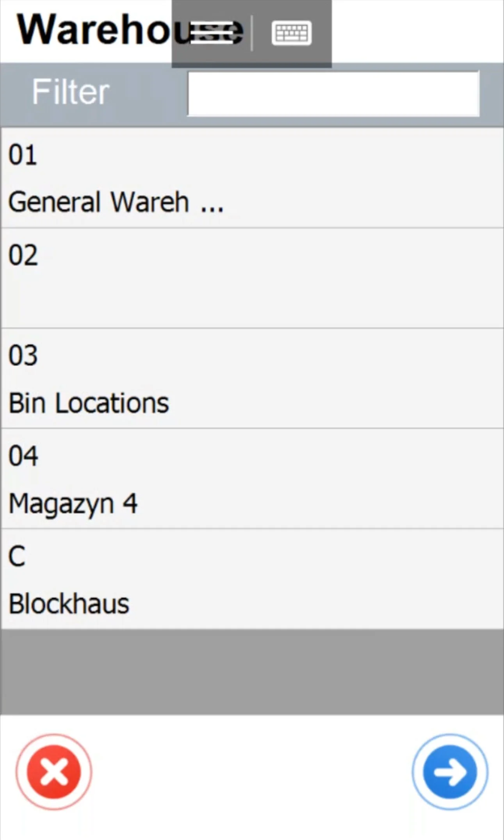Select warehouse code 01

point(23,155)
